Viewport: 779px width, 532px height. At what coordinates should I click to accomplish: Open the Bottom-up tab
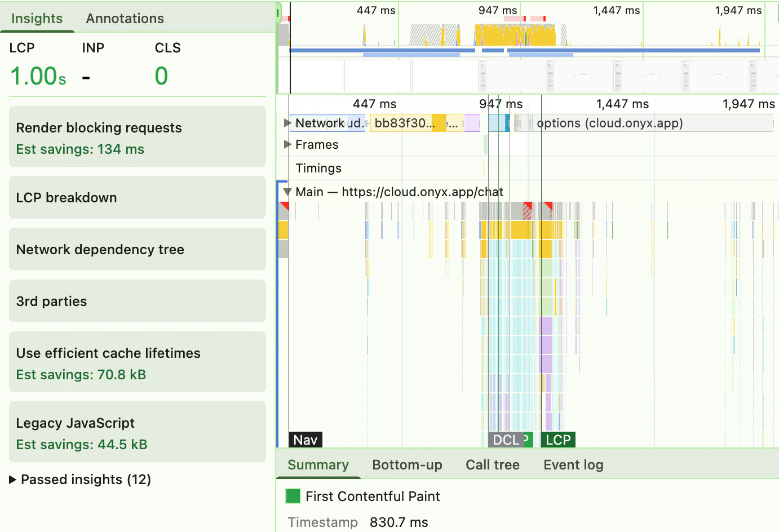point(407,464)
